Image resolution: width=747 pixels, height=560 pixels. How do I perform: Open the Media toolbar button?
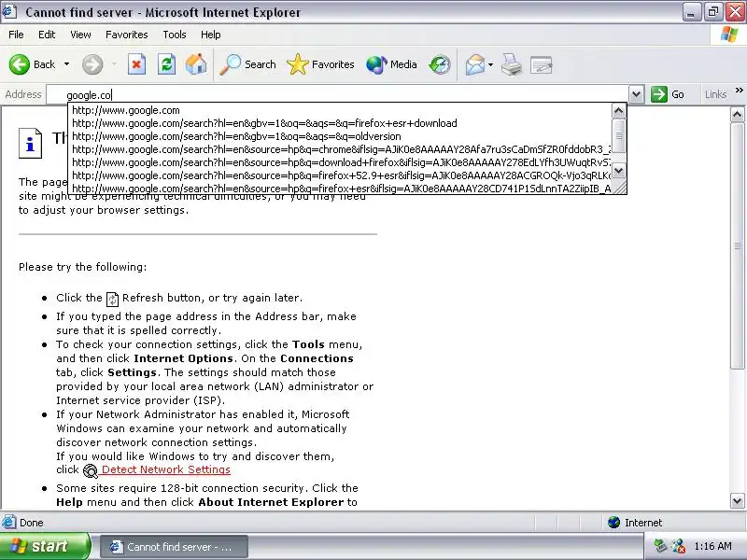tap(391, 64)
